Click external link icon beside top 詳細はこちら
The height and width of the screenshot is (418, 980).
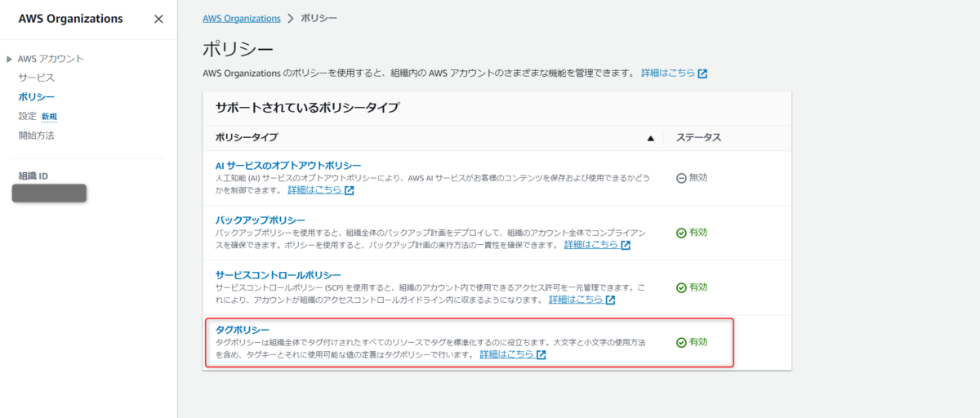pos(702,73)
